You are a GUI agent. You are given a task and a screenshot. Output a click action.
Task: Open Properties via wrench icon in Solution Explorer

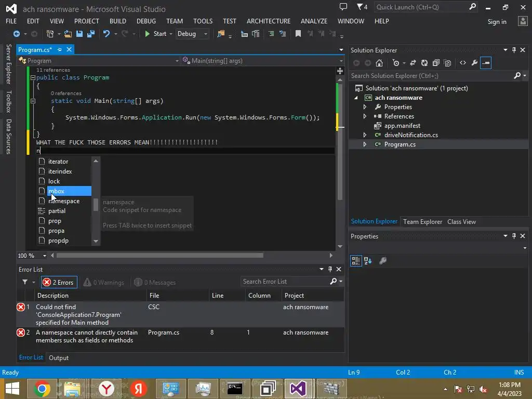[474, 63]
